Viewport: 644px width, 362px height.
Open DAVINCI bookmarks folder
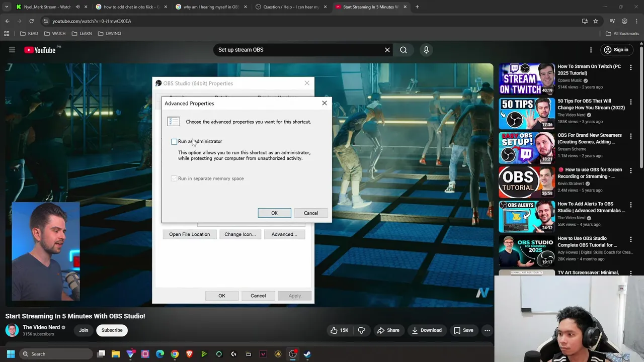[x=109, y=33]
